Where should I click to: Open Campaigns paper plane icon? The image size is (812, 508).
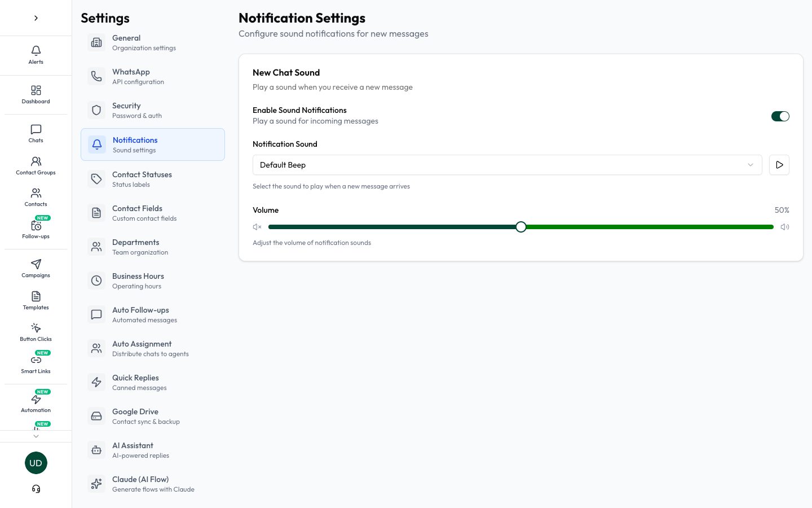click(36, 264)
